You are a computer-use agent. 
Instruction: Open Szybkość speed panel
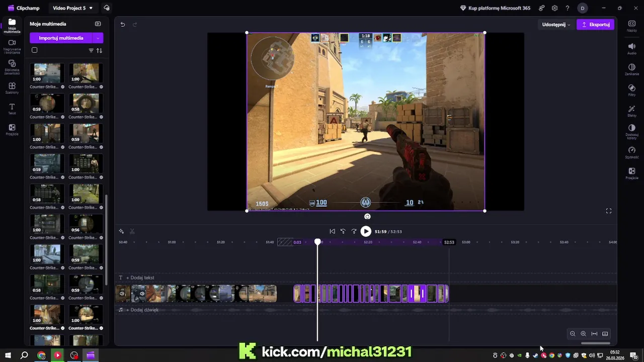[632, 153]
